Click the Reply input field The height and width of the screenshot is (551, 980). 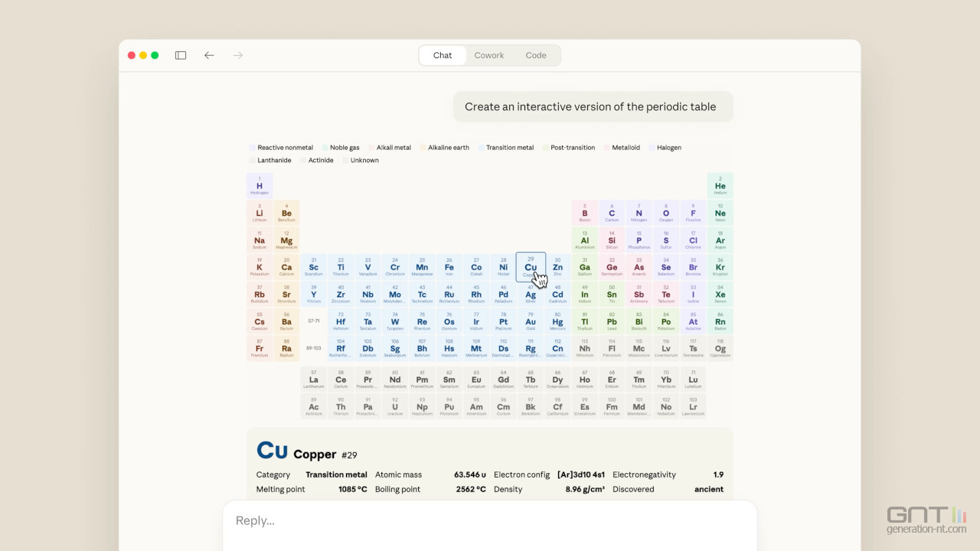coord(490,520)
